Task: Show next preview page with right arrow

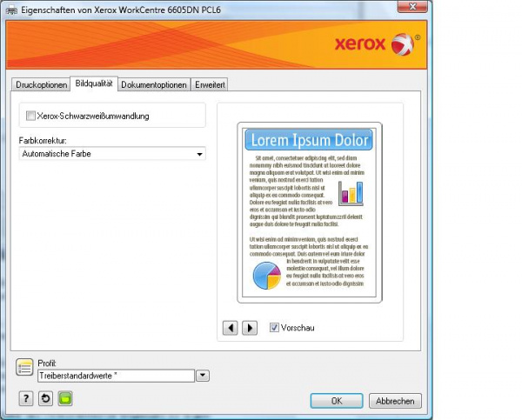Action: click(250, 328)
